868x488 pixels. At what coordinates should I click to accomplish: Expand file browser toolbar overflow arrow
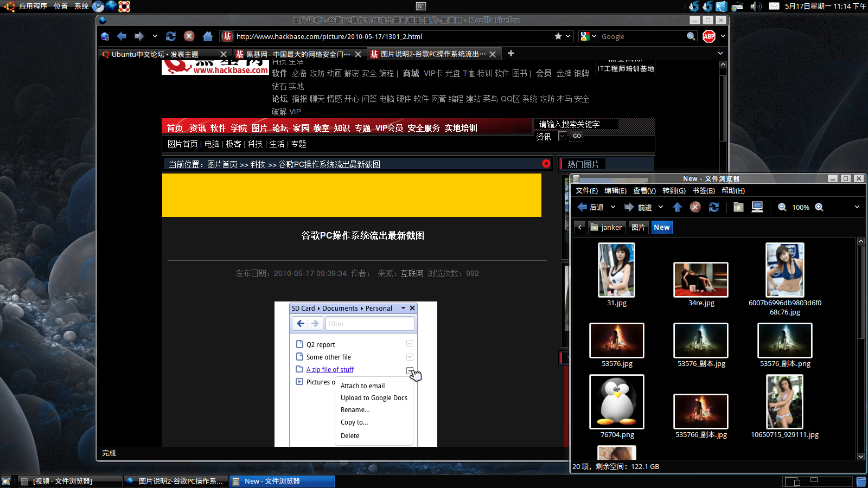click(x=857, y=207)
